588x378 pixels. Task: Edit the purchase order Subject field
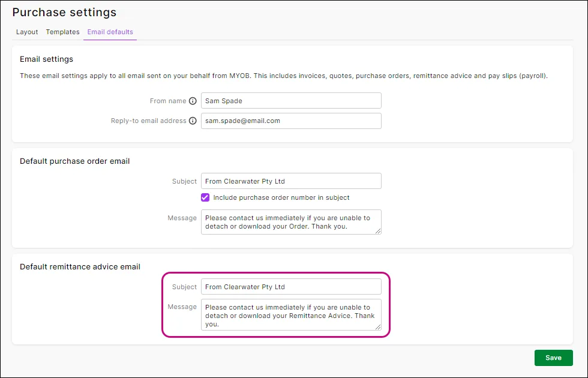(291, 181)
